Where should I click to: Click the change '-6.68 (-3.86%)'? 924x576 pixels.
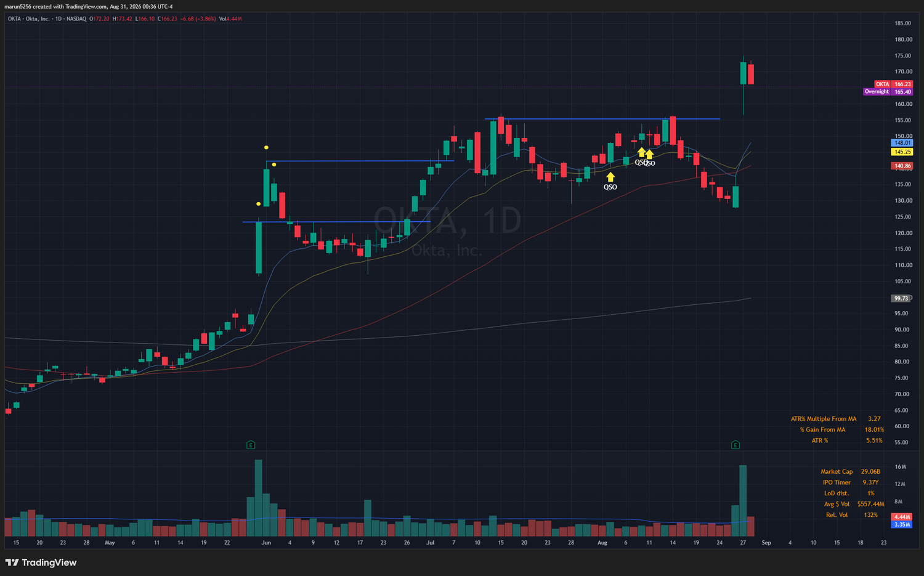(x=198, y=19)
